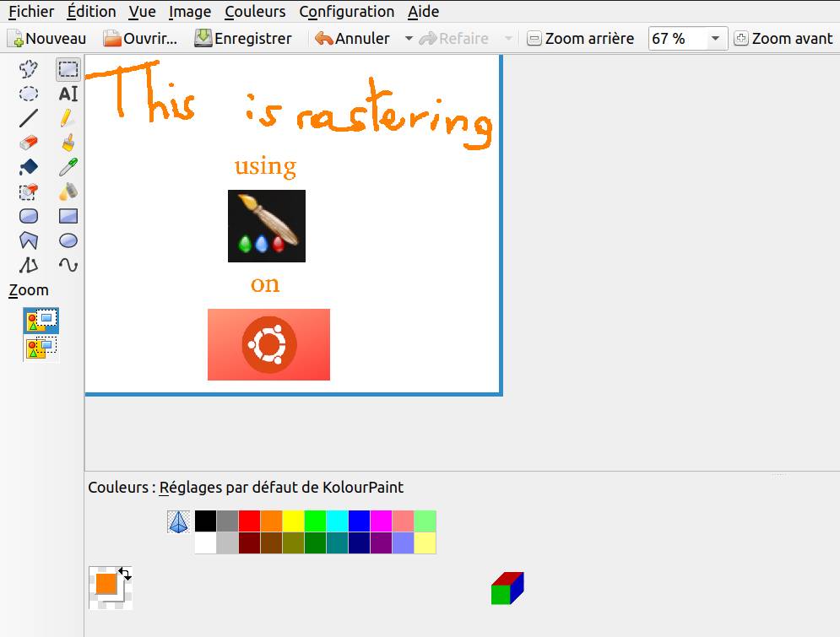
Task: Open the Aide menu
Action: point(423,11)
